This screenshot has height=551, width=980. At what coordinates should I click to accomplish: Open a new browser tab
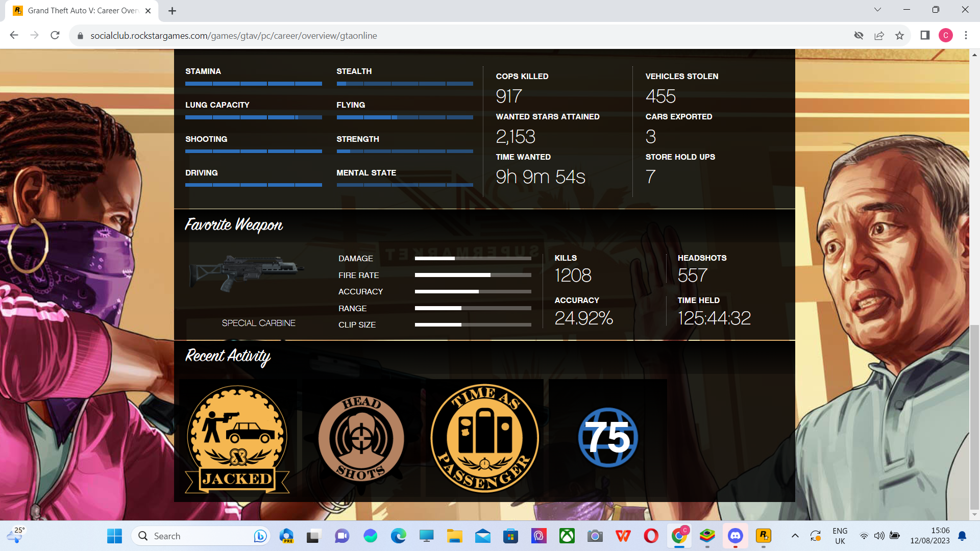click(172, 11)
